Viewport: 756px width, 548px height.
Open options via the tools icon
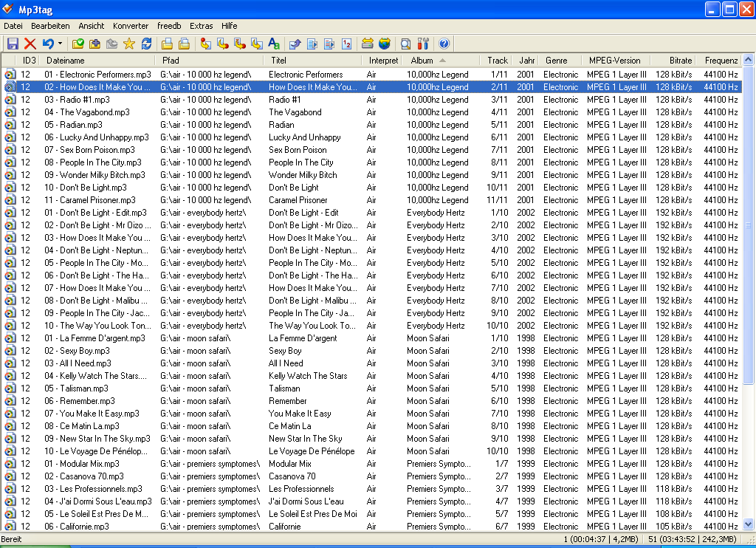[x=423, y=44]
